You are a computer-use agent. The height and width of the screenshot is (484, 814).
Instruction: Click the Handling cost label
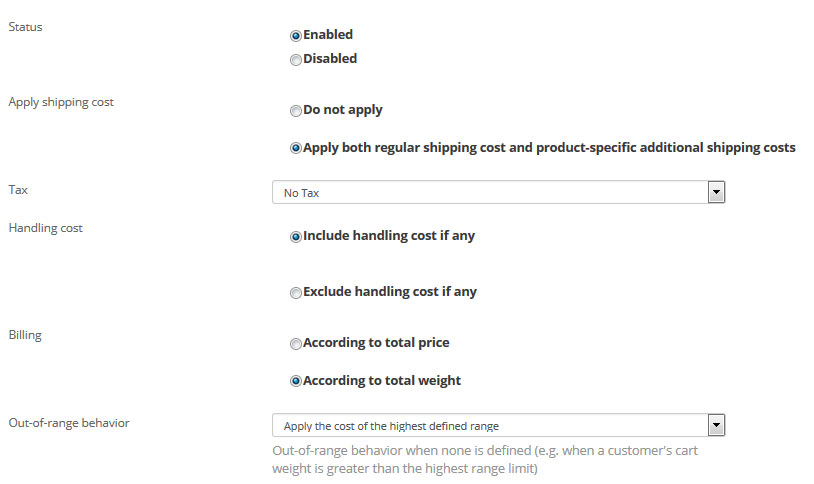pos(45,228)
